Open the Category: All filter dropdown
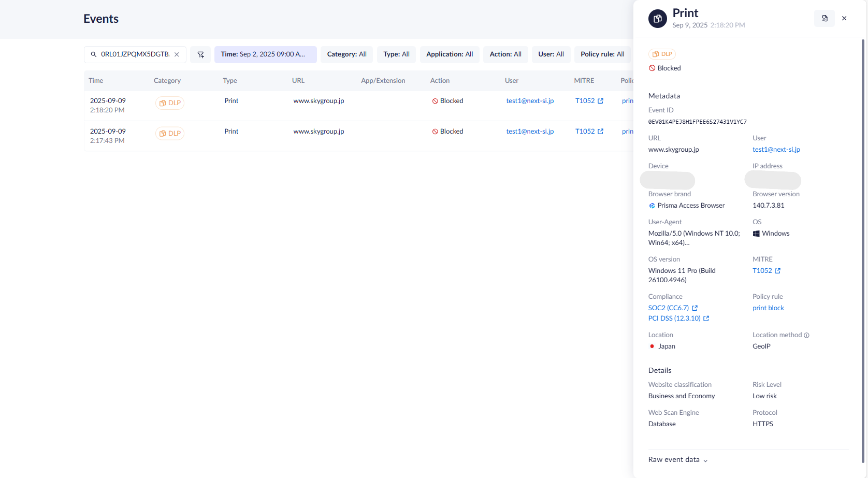 pos(346,54)
